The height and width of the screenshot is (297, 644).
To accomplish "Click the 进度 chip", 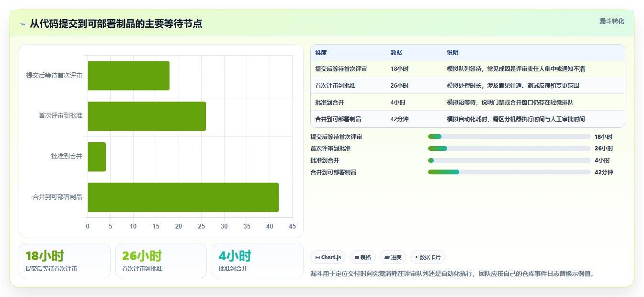I will (x=393, y=257).
